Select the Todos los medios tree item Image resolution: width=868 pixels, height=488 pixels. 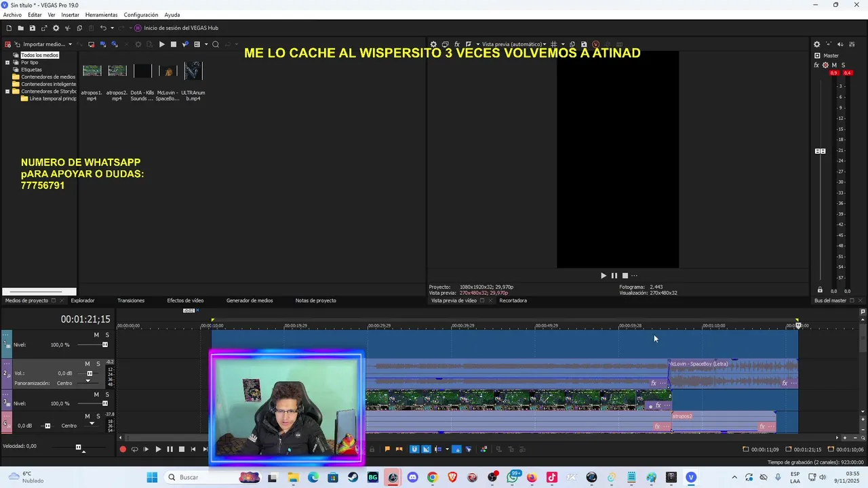(39, 55)
